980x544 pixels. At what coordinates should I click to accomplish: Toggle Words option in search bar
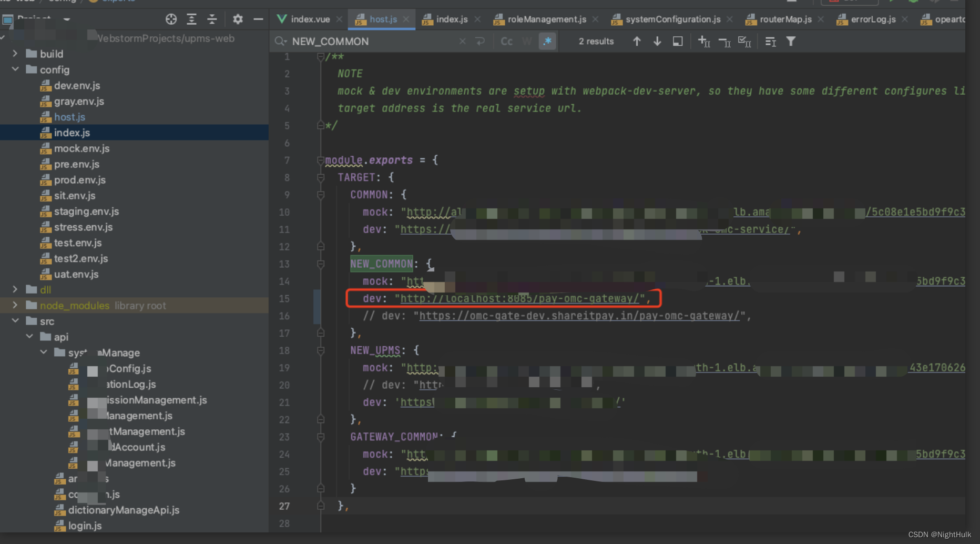(527, 41)
